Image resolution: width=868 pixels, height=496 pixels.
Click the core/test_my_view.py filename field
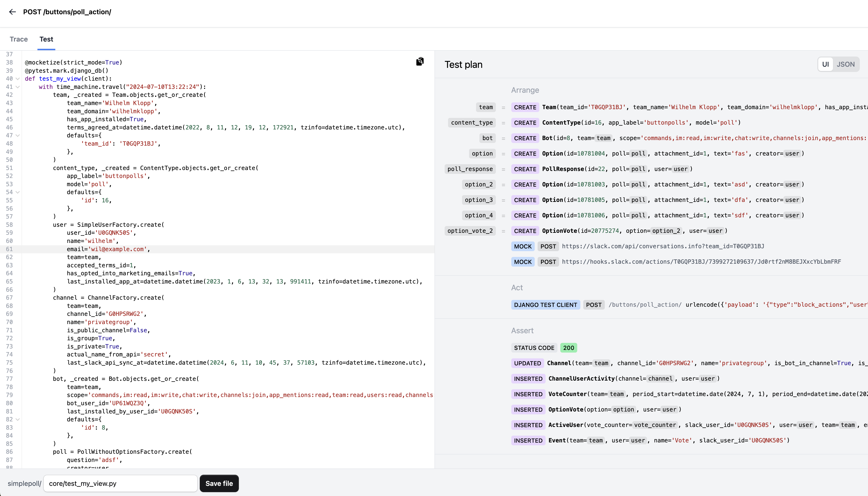point(120,483)
